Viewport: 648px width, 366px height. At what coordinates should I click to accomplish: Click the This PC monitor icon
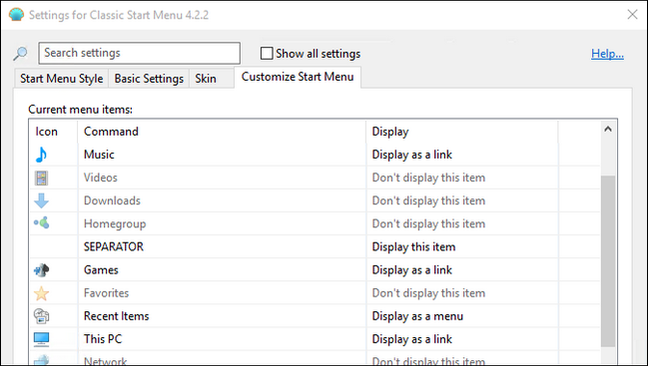[x=41, y=339]
